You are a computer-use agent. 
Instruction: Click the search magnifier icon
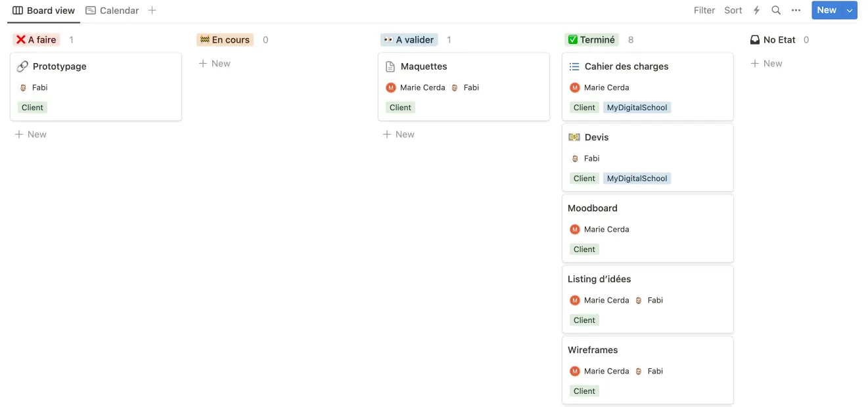(776, 11)
